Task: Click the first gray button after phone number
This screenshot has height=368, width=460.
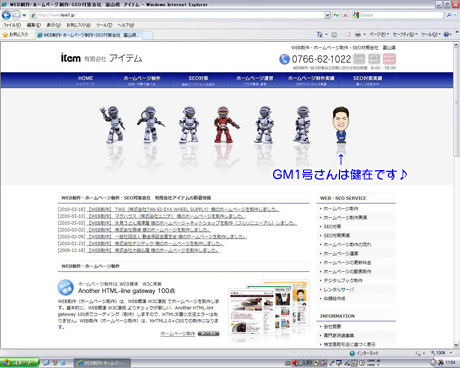Action: (x=359, y=59)
